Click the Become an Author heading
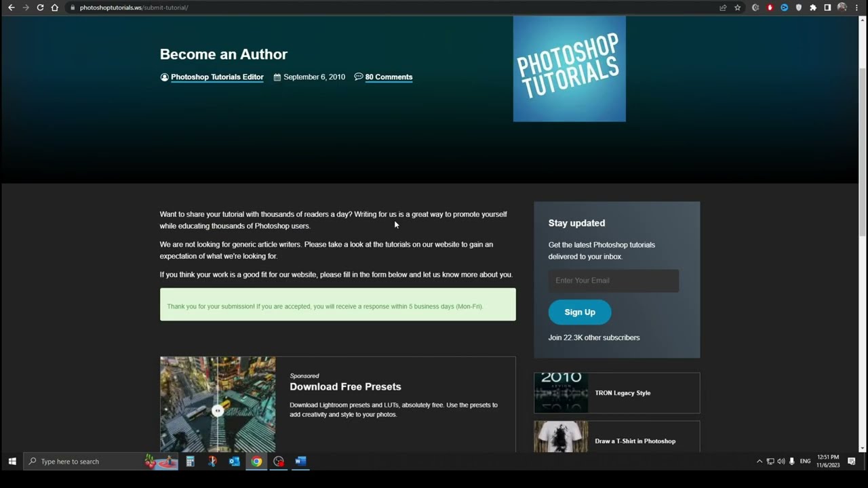 pos(224,54)
